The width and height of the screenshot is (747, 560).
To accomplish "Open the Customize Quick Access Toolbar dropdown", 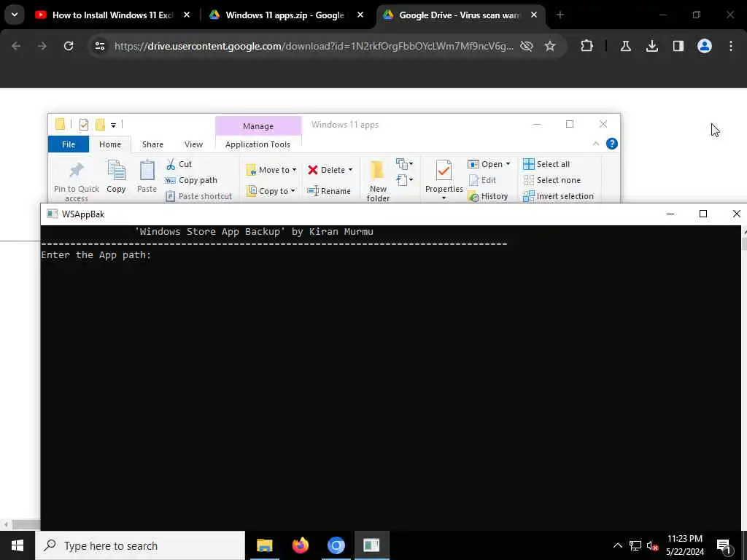I will 113,125.
